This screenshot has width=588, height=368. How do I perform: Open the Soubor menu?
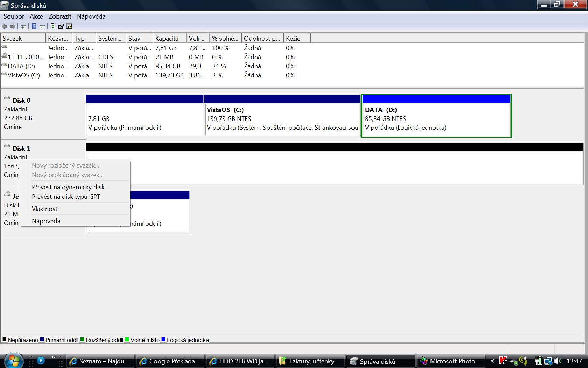coord(14,16)
